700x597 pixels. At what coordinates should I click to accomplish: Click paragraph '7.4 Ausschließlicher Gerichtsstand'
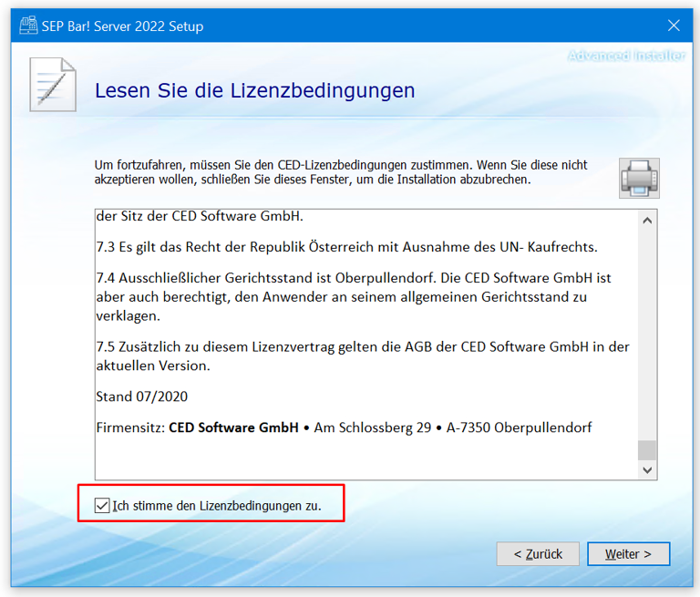354,297
